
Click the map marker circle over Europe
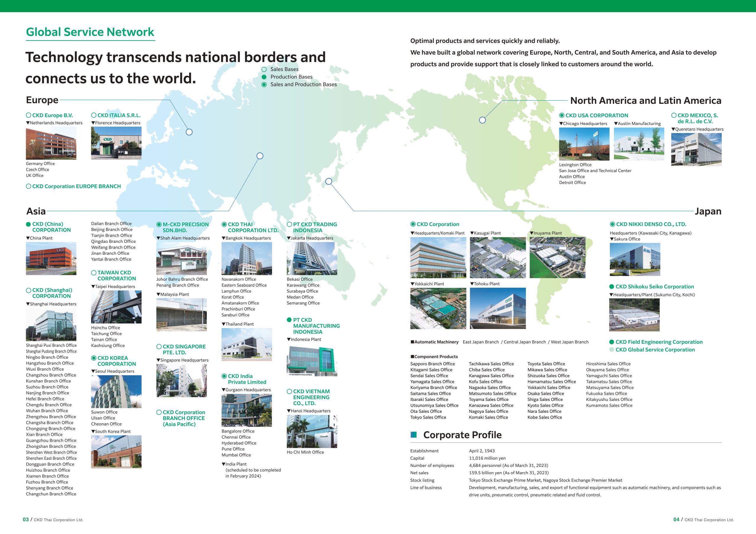tap(189, 132)
